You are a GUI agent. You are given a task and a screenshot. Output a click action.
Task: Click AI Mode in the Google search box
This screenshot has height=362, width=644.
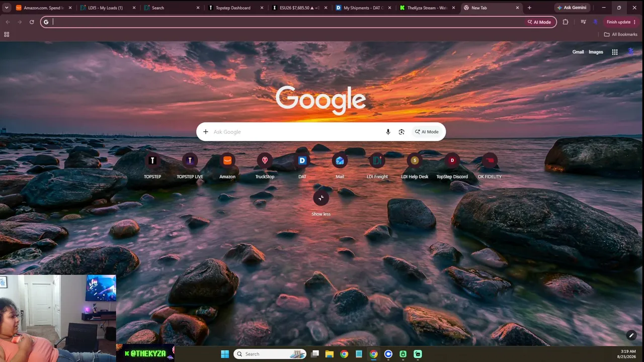point(427,132)
